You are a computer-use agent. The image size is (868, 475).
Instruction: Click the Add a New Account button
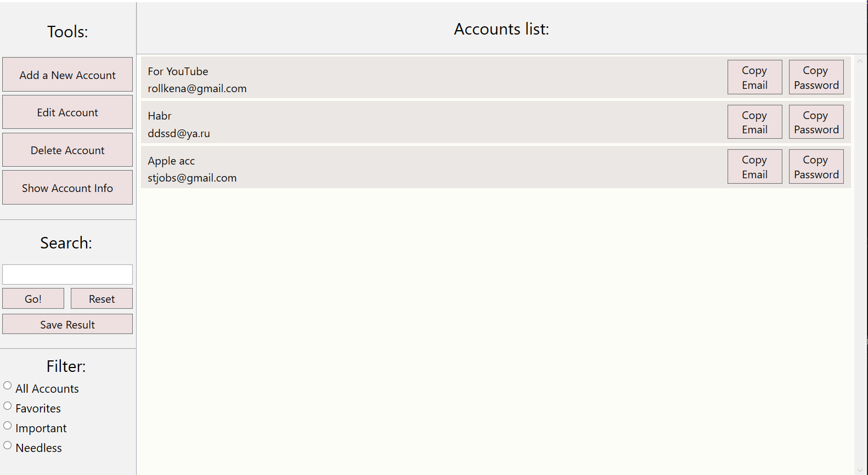[x=67, y=74]
